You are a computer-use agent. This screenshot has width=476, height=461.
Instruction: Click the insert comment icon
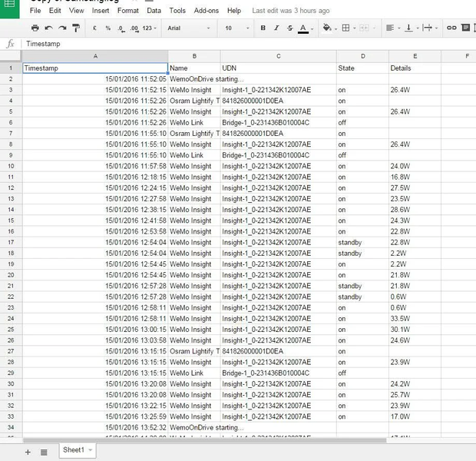pos(465,28)
